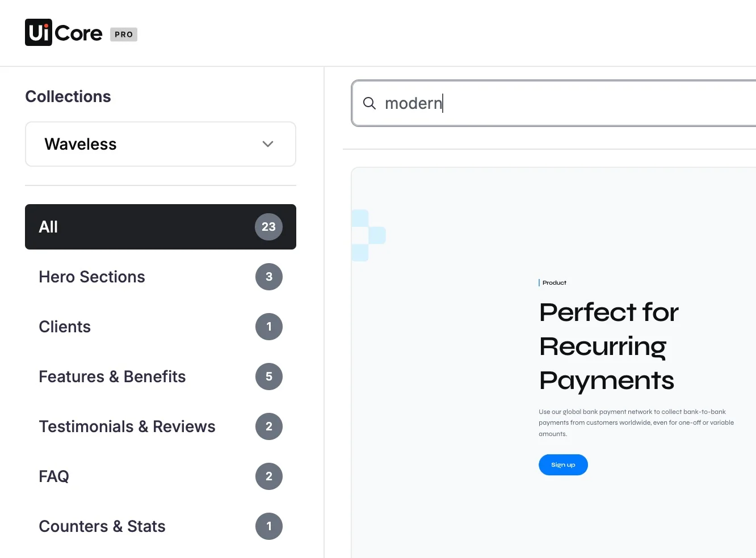Focus the search field containing modern
The image size is (756, 558).
pos(554,103)
